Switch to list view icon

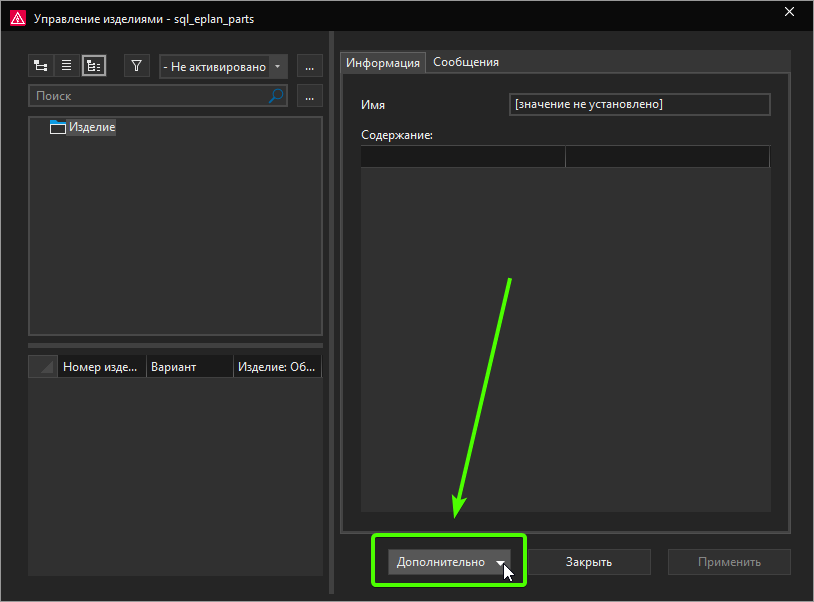(x=66, y=66)
